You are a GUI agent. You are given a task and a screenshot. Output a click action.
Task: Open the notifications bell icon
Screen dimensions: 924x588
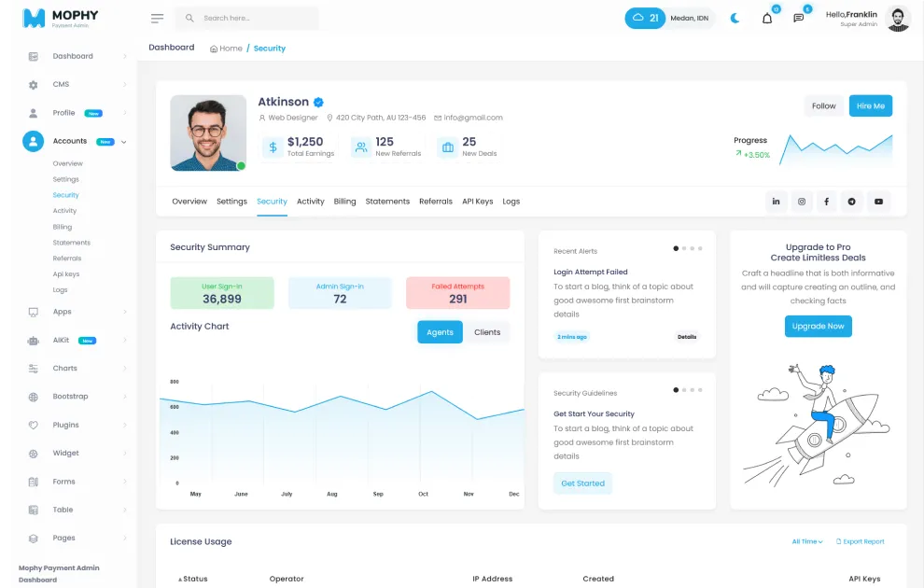766,19
